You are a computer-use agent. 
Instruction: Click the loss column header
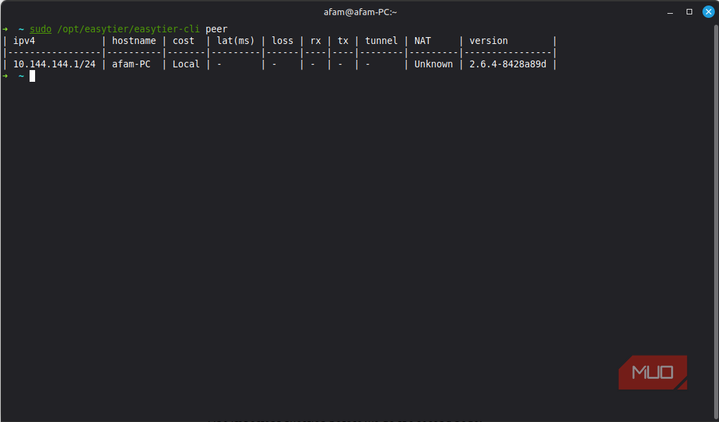tap(282, 41)
